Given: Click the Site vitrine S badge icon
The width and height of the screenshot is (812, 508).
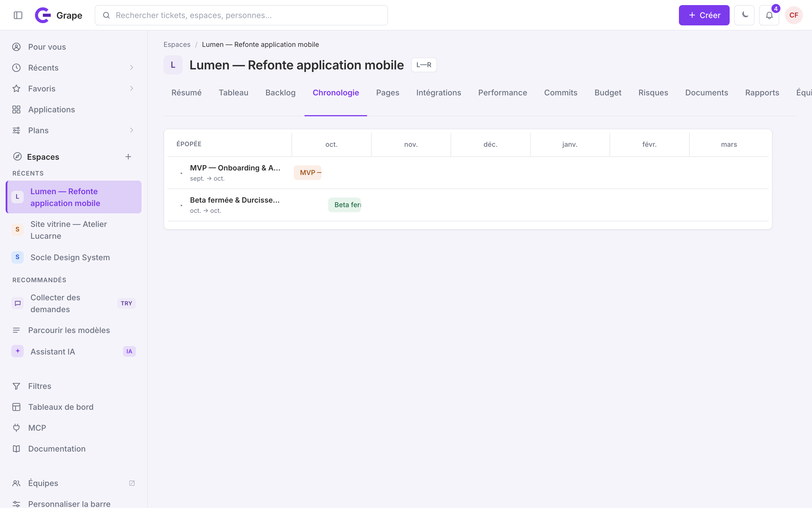Looking at the screenshot, I should [17, 229].
